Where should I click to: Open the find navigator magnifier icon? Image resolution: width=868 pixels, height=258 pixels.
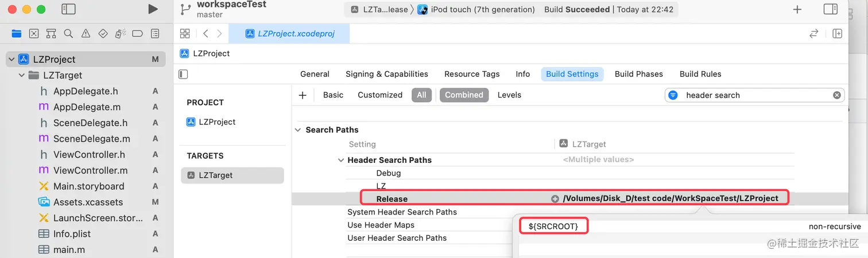point(68,34)
